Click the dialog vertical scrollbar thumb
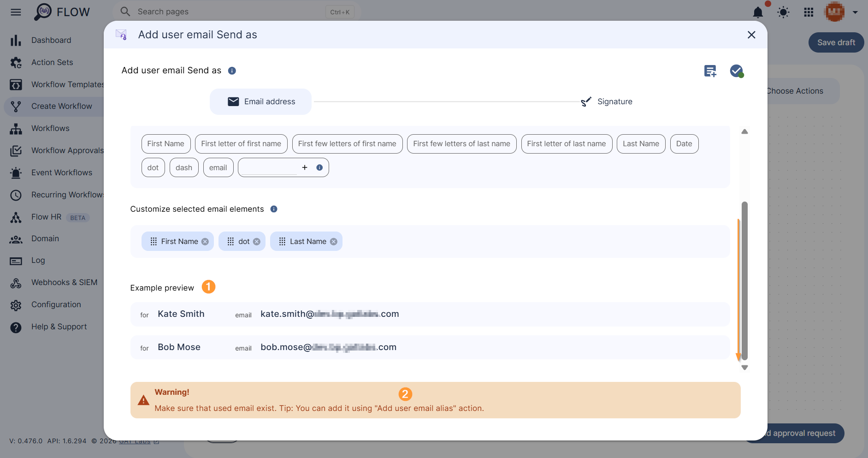The image size is (868, 458). click(x=744, y=281)
